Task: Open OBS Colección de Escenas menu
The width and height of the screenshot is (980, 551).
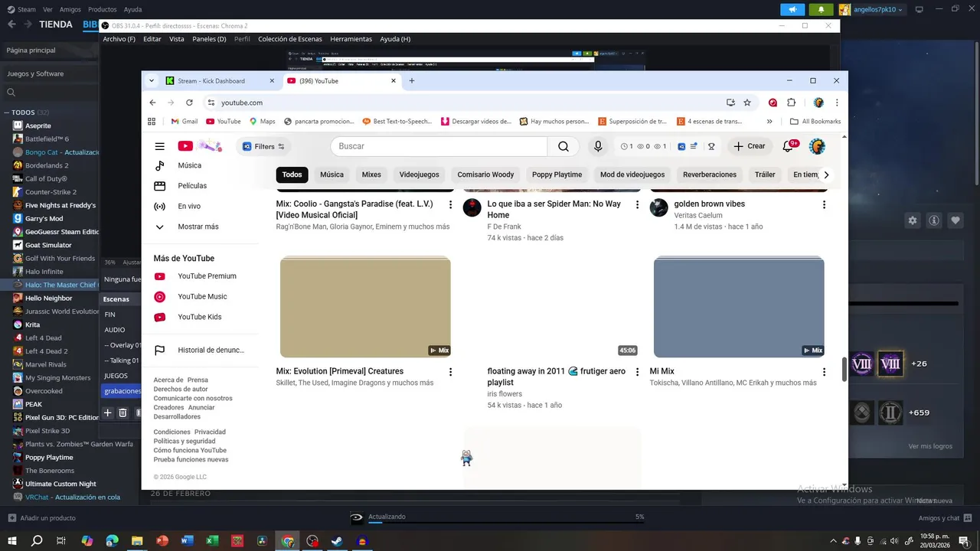Action: (x=290, y=39)
